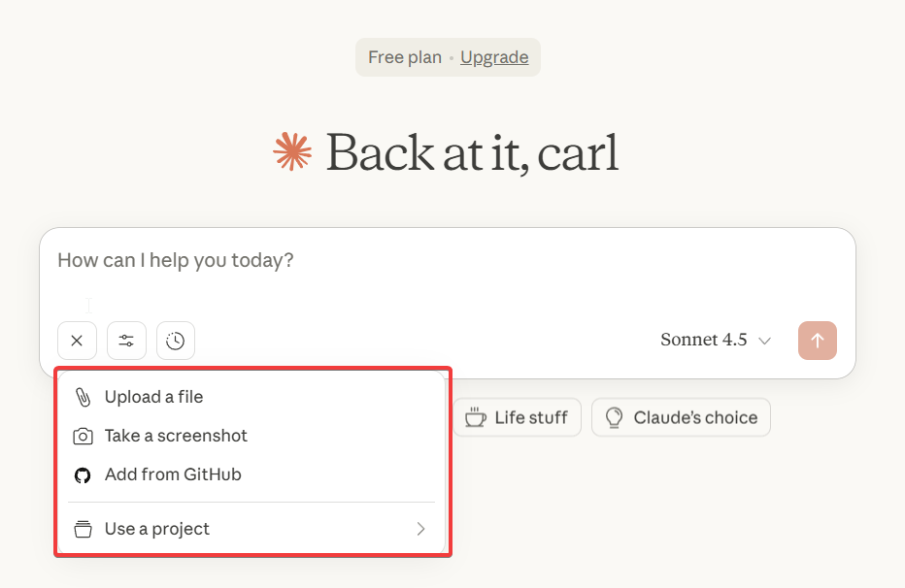This screenshot has height=588, width=905.
Task: Follow the Upgrade link
Action: tap(494, 57)
